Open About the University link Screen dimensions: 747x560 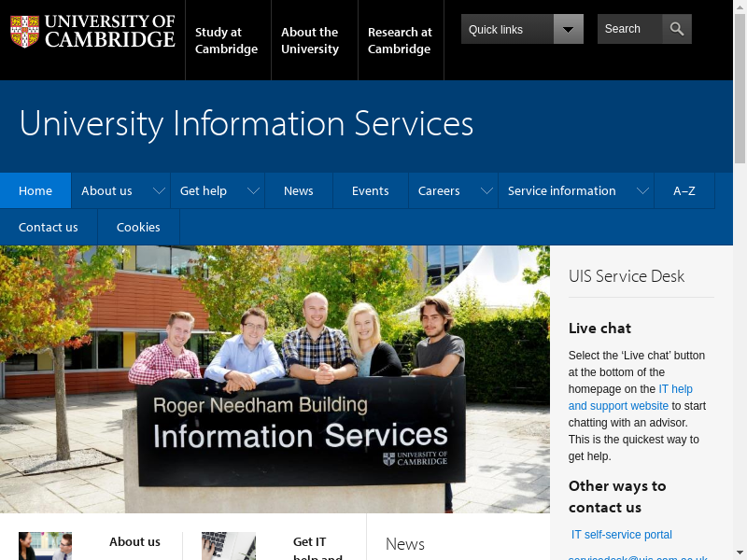[x=310, y=40]
